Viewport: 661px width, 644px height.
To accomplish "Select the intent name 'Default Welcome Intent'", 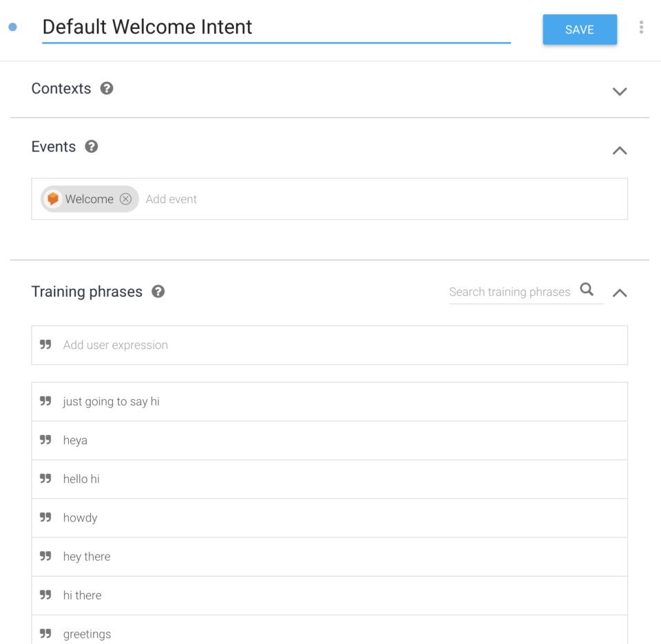I will (x=147, y=27).
